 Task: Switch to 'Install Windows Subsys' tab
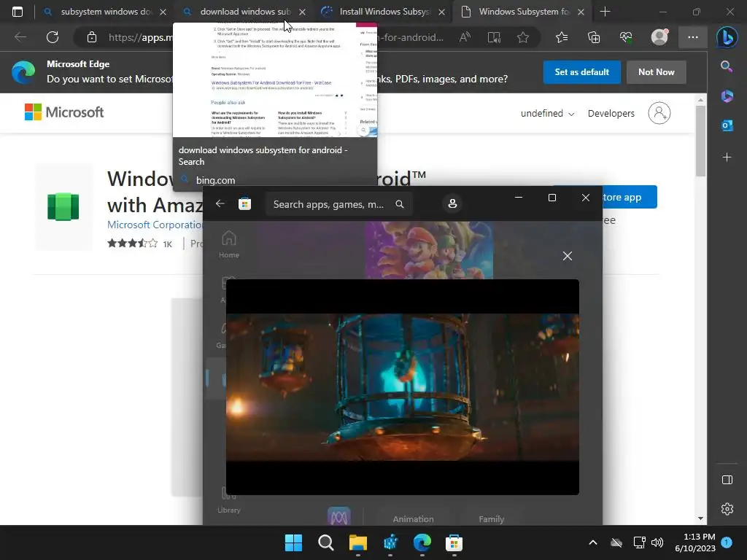click(384, 12)
